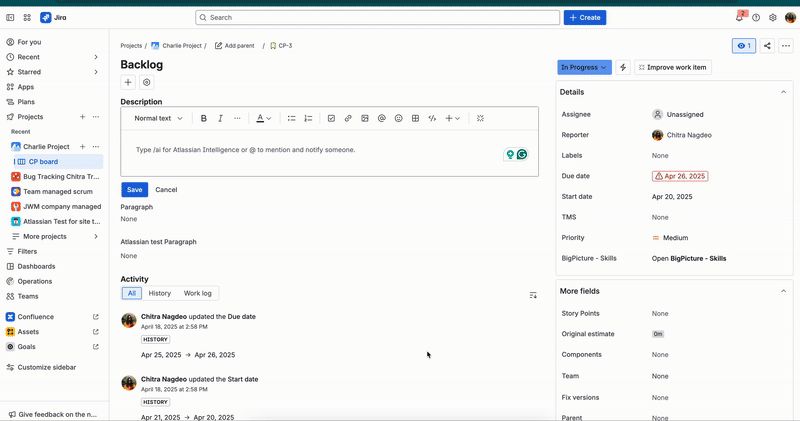The width and height of the screenshot is (800, 421).
Task: Open the insert plus dropdown
Action: pyautogui.click(x=453, y=118)
